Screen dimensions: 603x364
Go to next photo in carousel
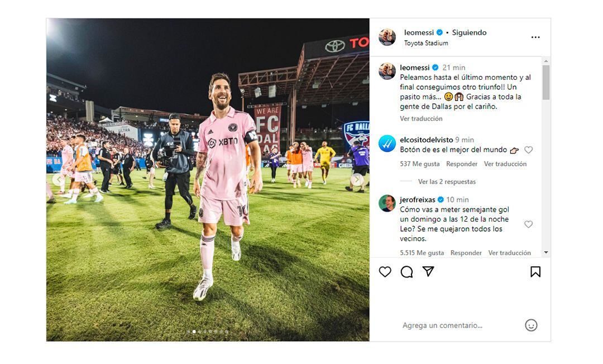tap(357, 180)
